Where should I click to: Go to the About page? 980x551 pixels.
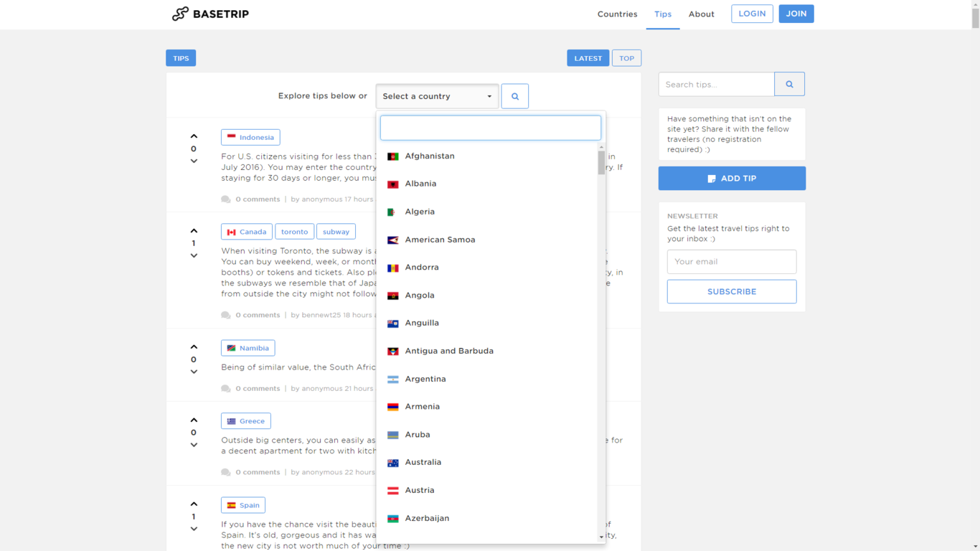click(701, 14)
